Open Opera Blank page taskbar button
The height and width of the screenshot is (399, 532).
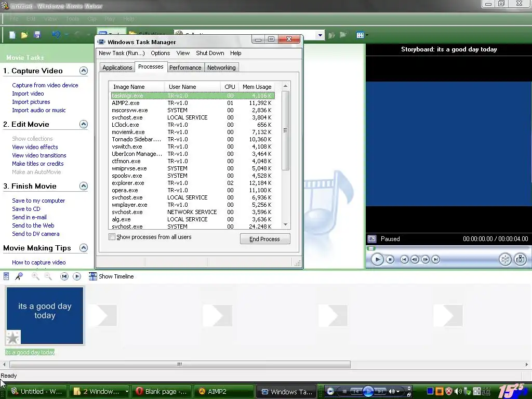(162, 392)
